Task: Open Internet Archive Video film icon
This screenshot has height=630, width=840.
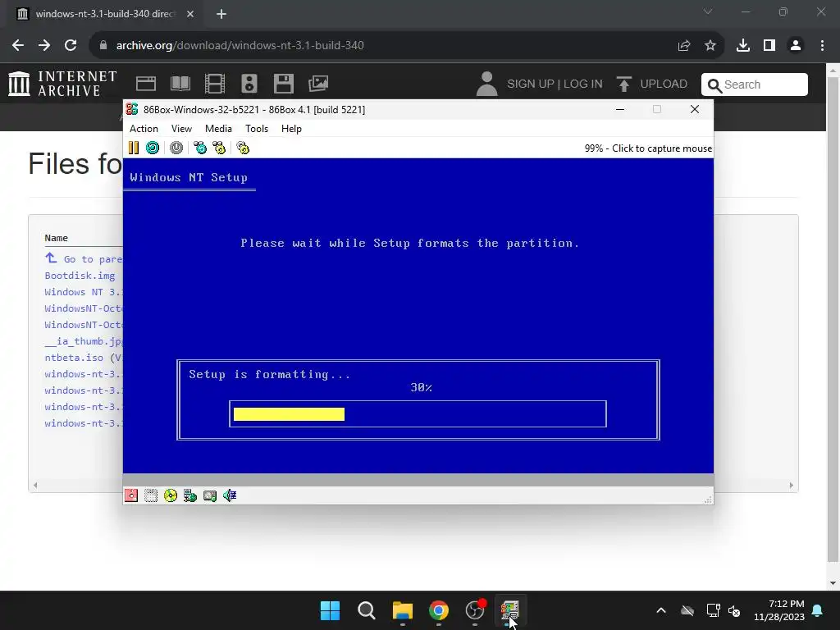Action: tap(215, 84)
